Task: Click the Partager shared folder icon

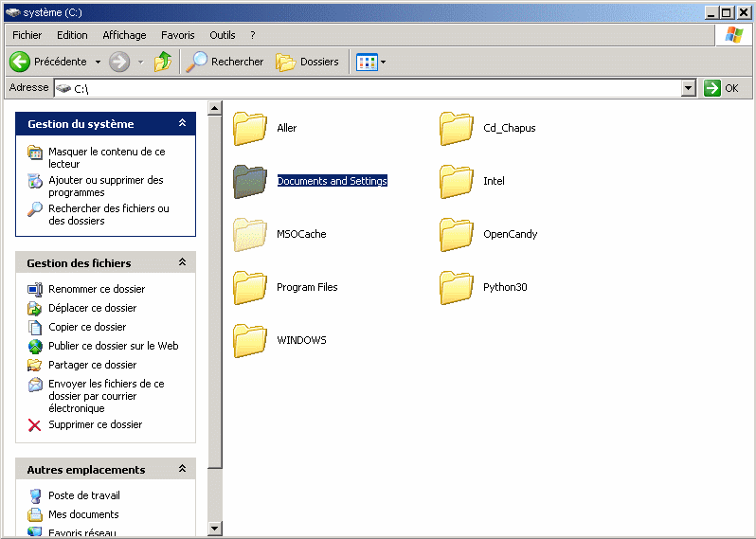Action: (35, 366)
